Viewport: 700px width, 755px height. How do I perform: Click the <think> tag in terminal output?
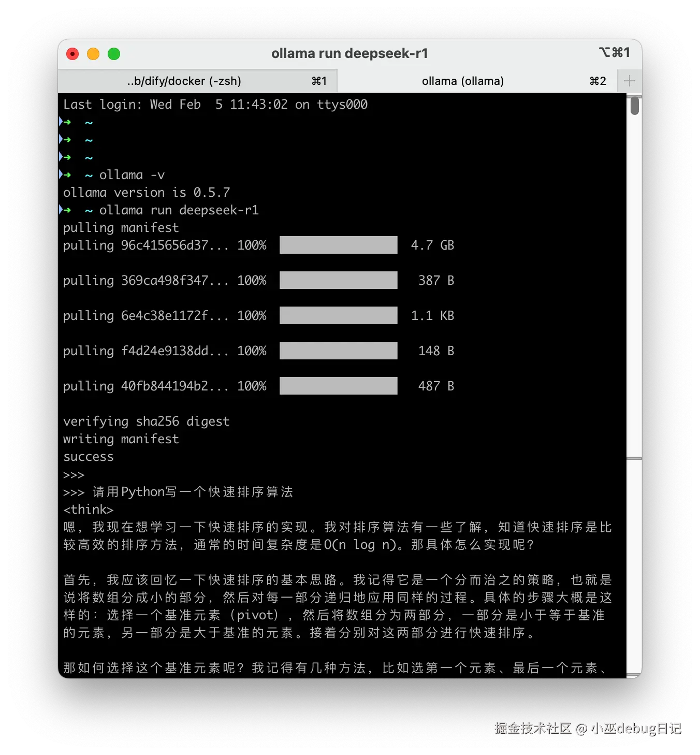88,509
